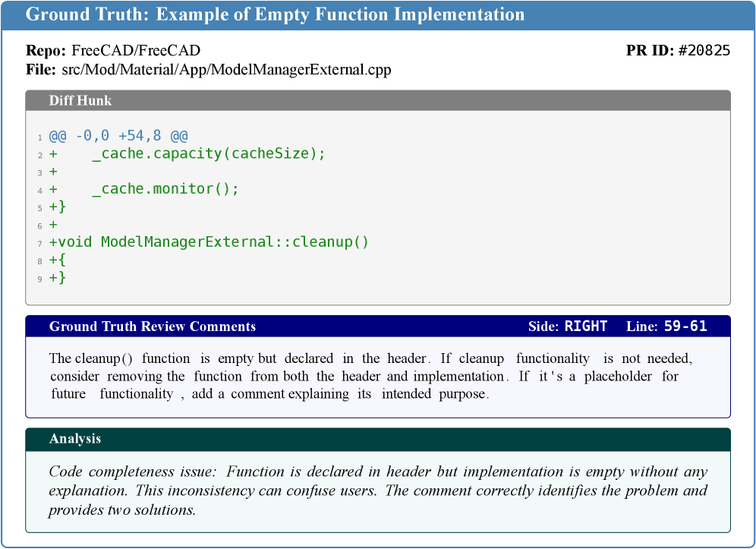
Task: Click the ModelManagerExternal::cleanup() function line
Action: tap(209, 242)
